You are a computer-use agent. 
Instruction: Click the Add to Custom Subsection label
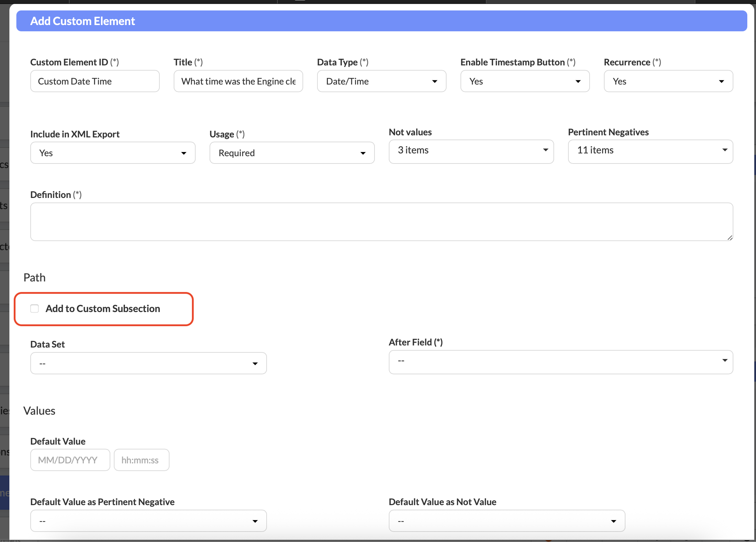tap(103, 309)
